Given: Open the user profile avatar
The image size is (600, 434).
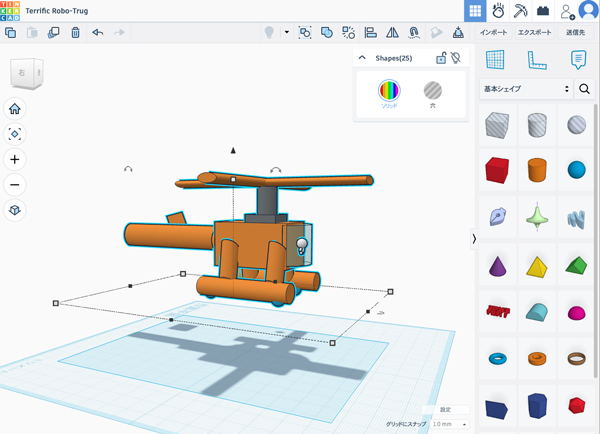Looking at the screenshot, I should pos(589,10).
